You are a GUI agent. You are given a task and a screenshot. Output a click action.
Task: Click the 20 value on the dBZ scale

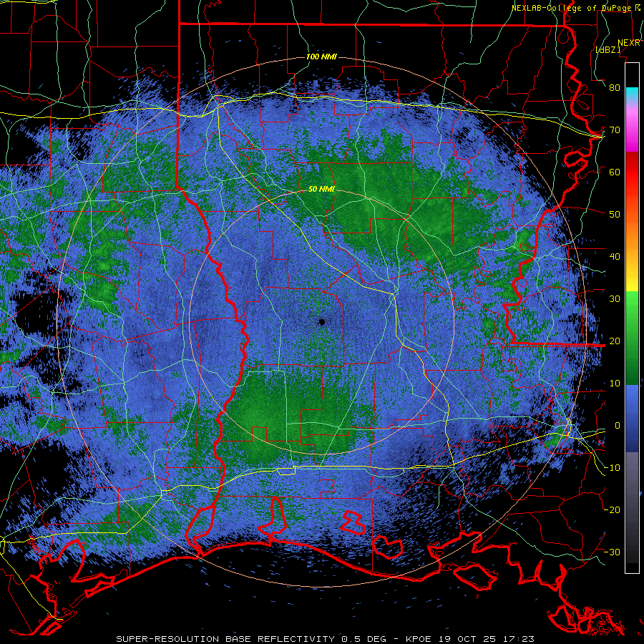coord(615,341)
